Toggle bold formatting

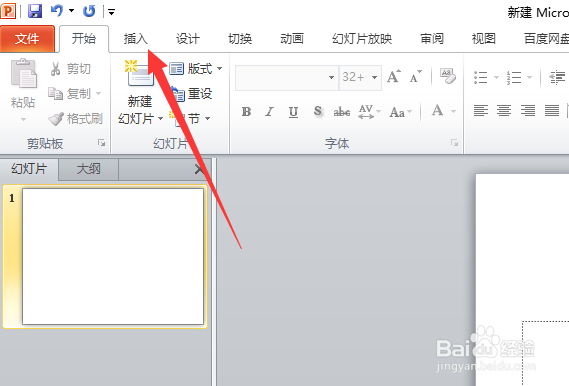(246, 112)
